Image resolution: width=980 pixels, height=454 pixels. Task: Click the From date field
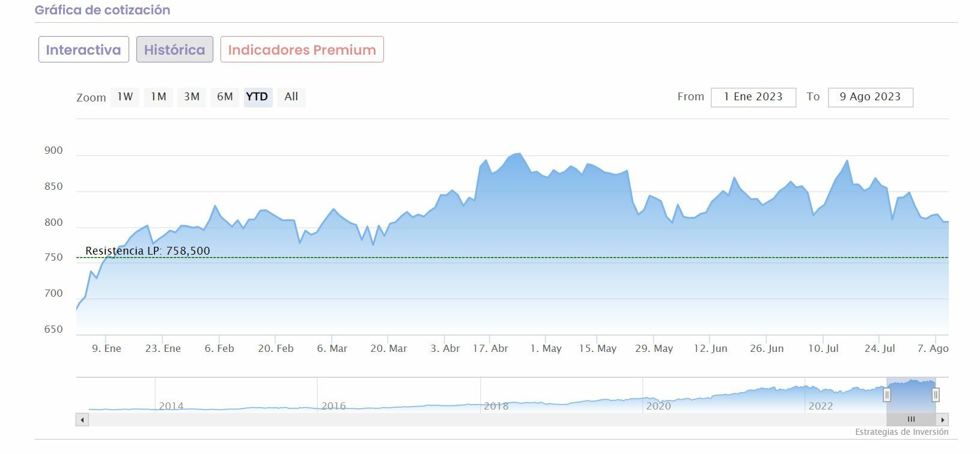point(753,97)
